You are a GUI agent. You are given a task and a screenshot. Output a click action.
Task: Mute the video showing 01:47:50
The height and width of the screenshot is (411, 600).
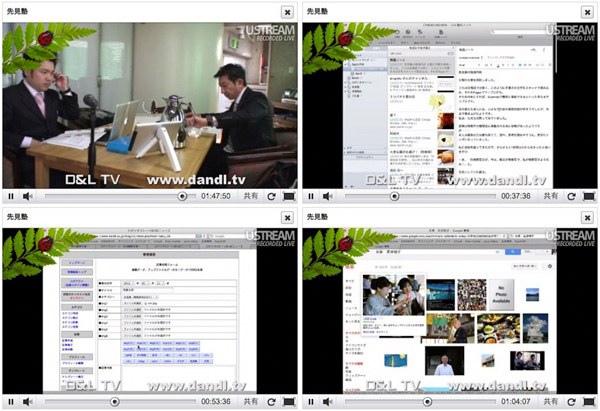pos(28,196)
